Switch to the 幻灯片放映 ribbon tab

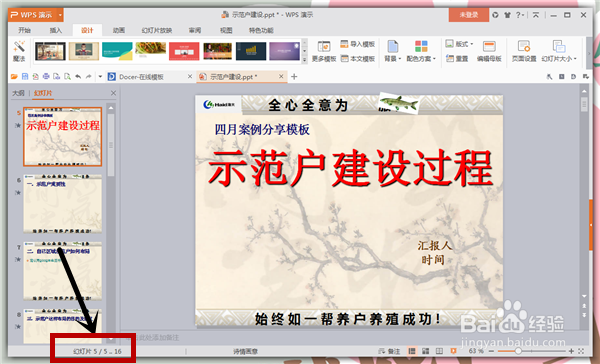157,30
